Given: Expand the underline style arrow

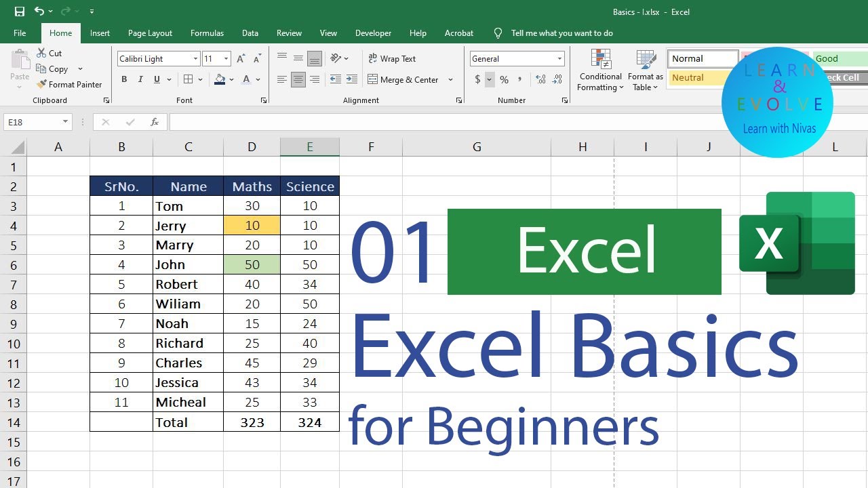Looking at the screenshot, I should point(168,79).
